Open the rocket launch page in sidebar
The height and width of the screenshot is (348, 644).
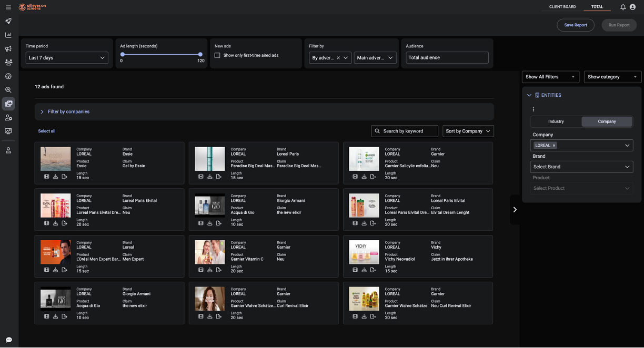[8, 21]
